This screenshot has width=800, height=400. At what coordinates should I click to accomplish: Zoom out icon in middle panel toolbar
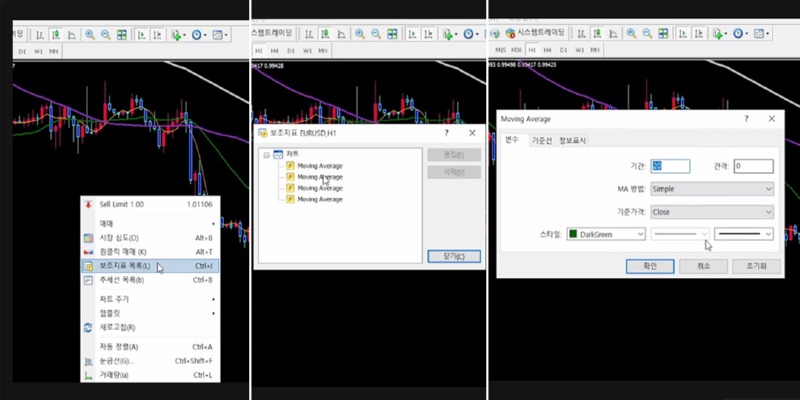point(376,34)
